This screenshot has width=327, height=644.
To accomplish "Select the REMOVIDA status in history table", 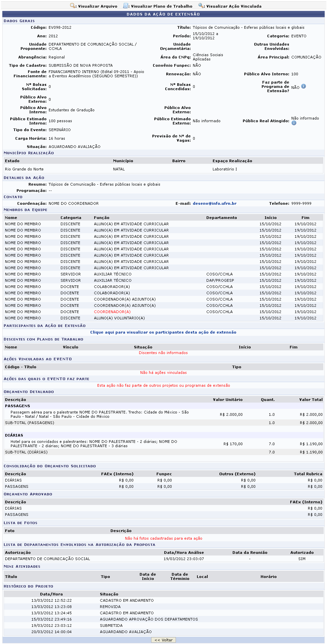I will point(110,607).
